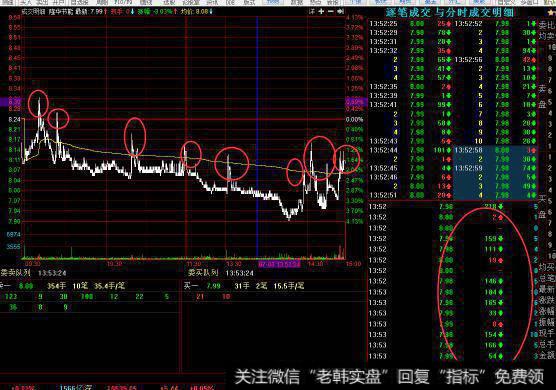556x390 pixels.
Task: Click the 总手 label in the right panel
Action: click(x=546, y=344)
